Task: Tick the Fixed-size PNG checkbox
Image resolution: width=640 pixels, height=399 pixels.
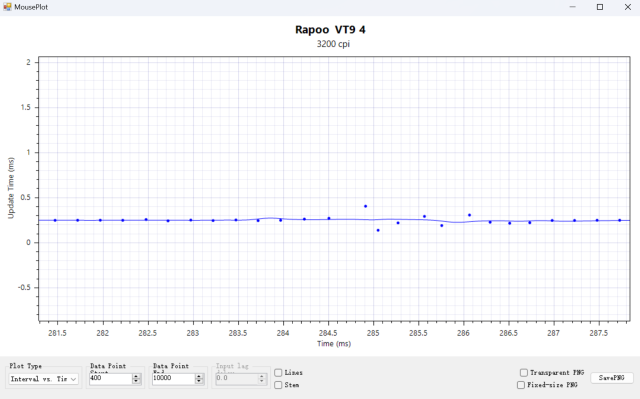Action: [x=521, y=385]
